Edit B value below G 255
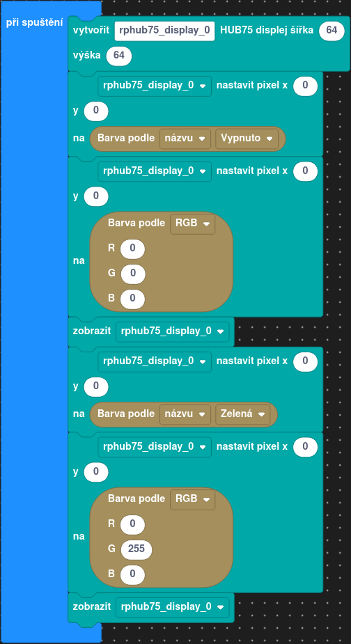The width and height of the screenshot is (351, 644). point(132,575)
